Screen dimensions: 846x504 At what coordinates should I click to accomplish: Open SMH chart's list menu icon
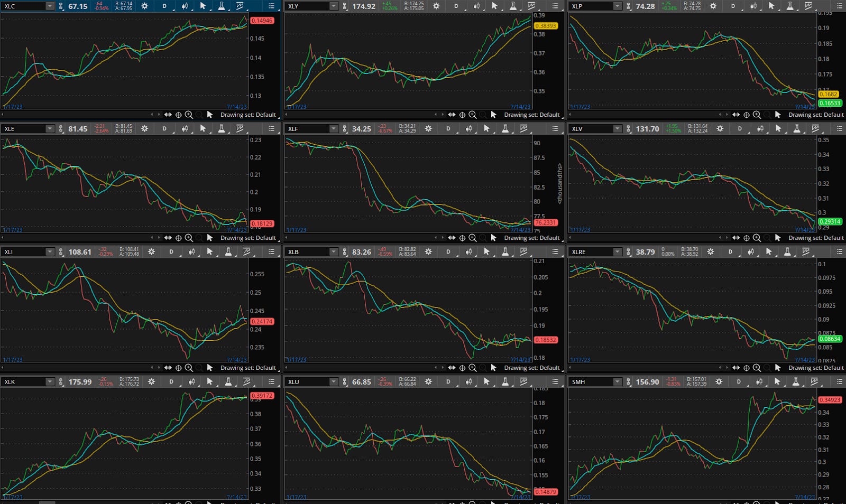839,381
